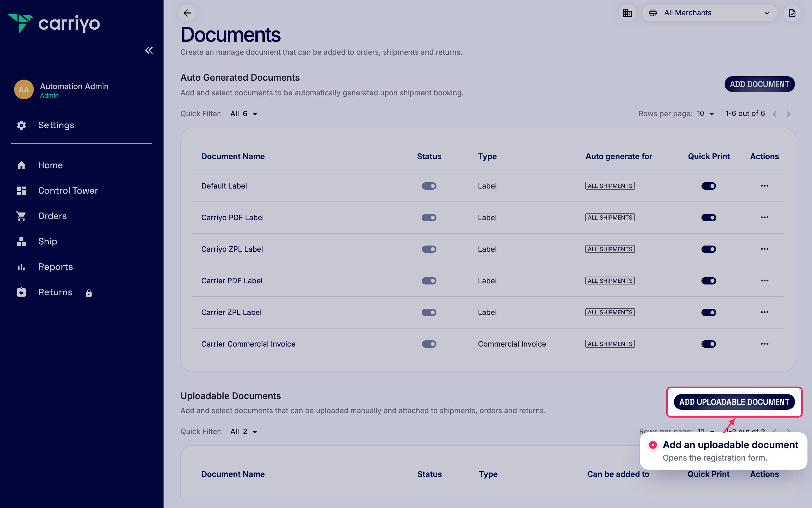Click the Control Tower dashboard icon
Screen dimensions: 812x508
(21, 190)
